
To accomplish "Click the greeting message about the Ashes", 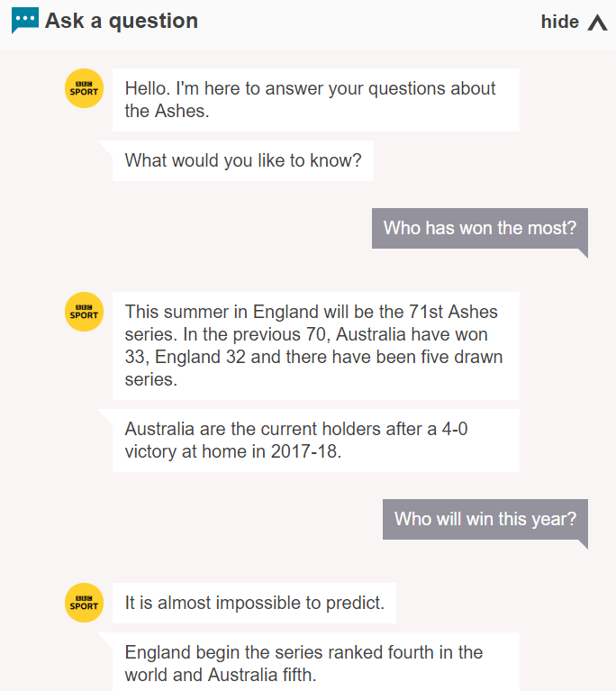I will point(315,100).
